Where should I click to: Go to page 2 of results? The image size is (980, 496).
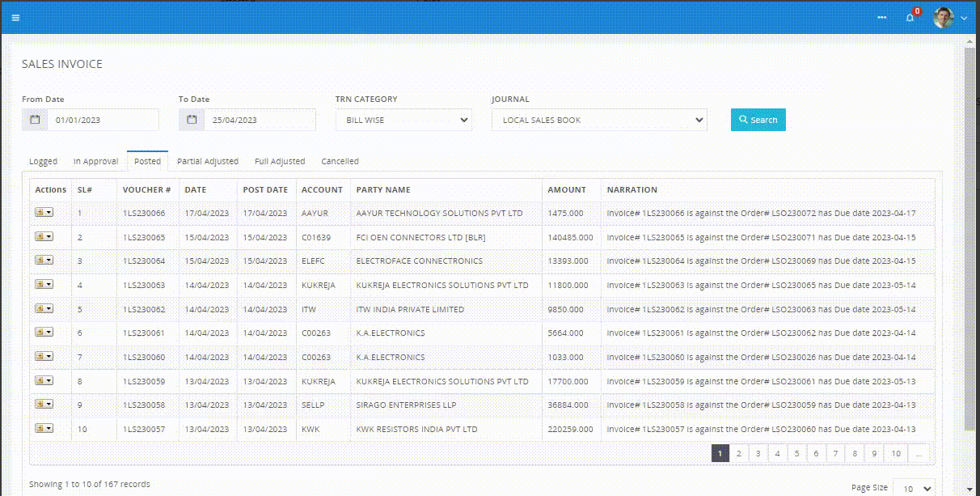tap(738, 454)
